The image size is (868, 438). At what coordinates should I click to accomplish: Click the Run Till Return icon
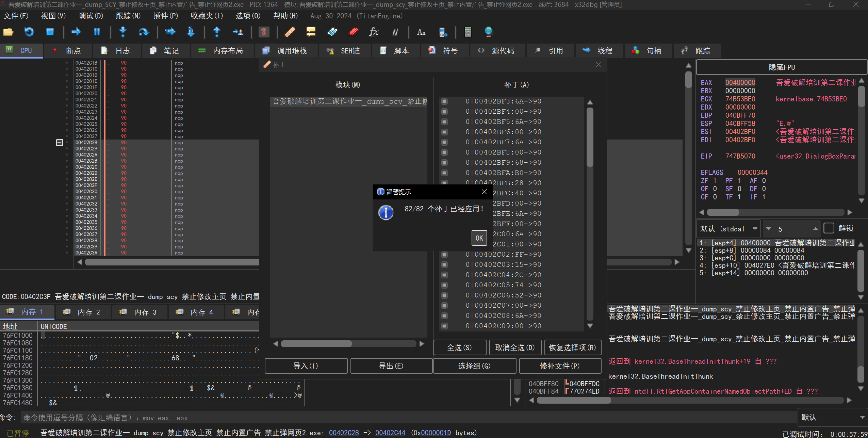217,32
